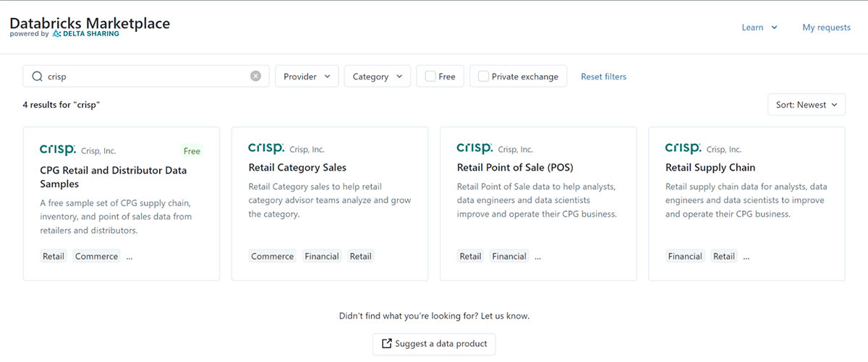Clear the search field with X icon
This screenshot has width=868, height=362.
tap(255, 77)
